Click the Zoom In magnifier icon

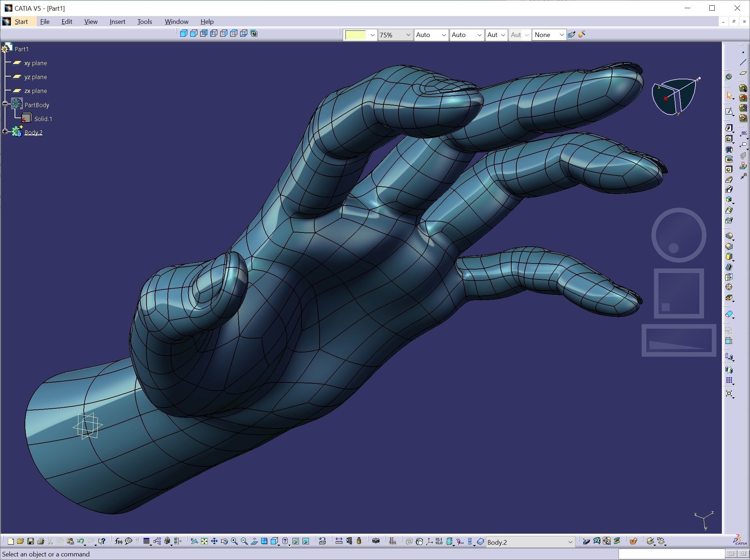pyautogui.click(x=234, y=541)
